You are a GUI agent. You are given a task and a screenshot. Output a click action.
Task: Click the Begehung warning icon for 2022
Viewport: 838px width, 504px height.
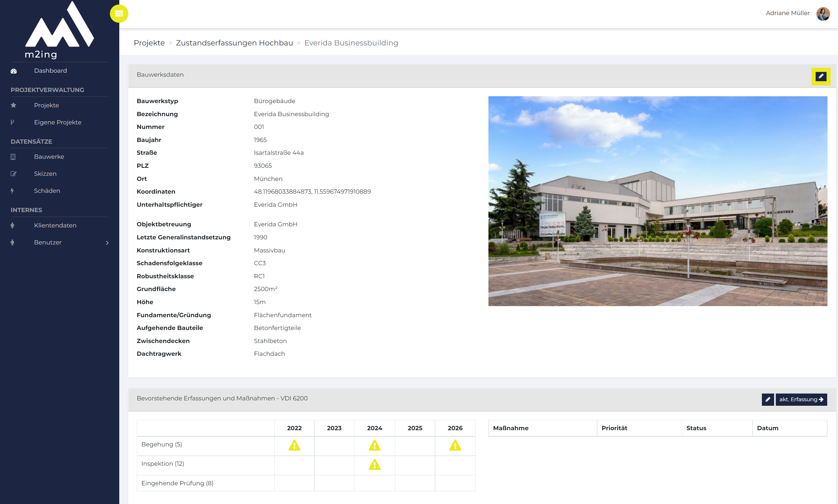[294, 445]
